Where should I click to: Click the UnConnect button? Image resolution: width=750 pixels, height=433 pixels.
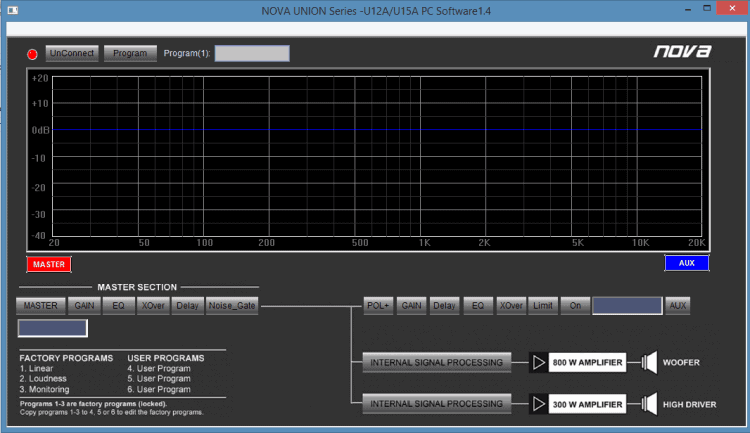coord(72,53)
